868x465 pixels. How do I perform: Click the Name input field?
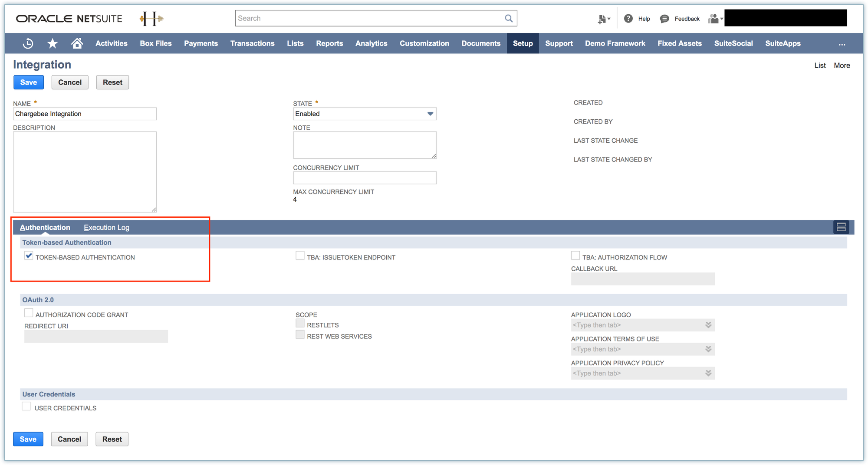click(85, 114)
